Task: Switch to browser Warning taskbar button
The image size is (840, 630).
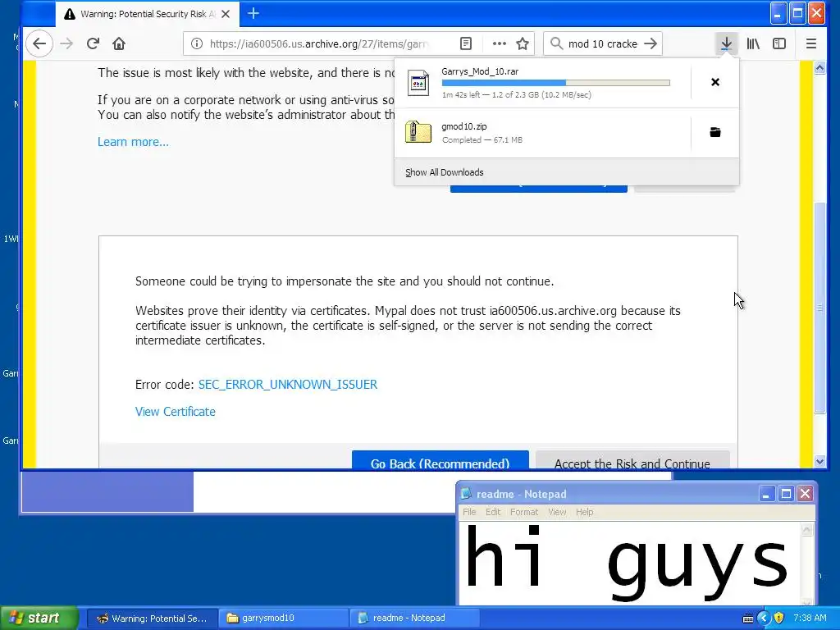Action: [152, 619]
